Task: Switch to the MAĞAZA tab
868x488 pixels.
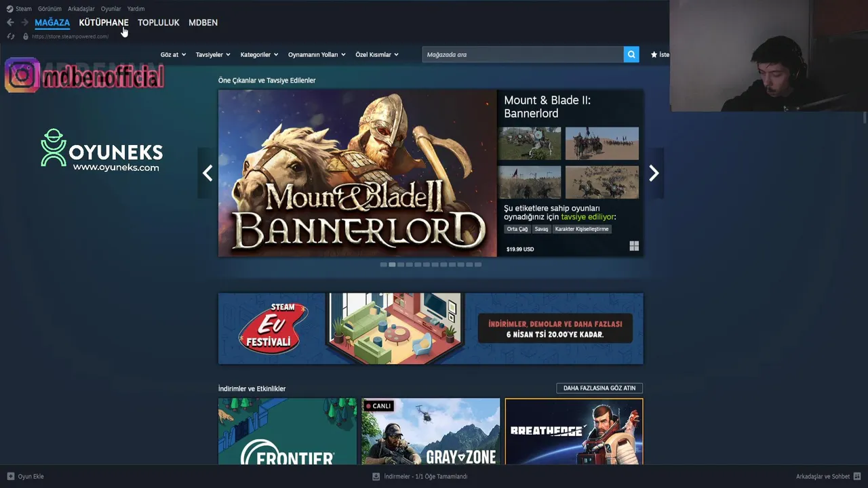Action: pos(52,22)
